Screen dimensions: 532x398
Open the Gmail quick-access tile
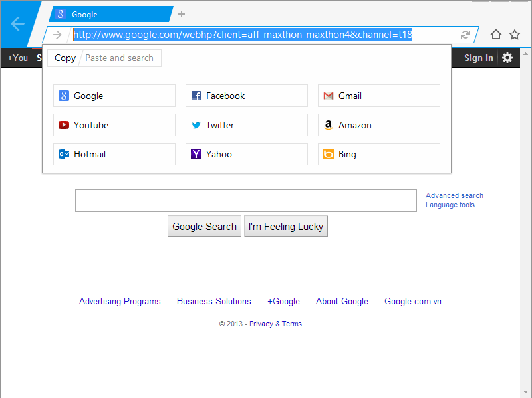click(x=379, y=96)
